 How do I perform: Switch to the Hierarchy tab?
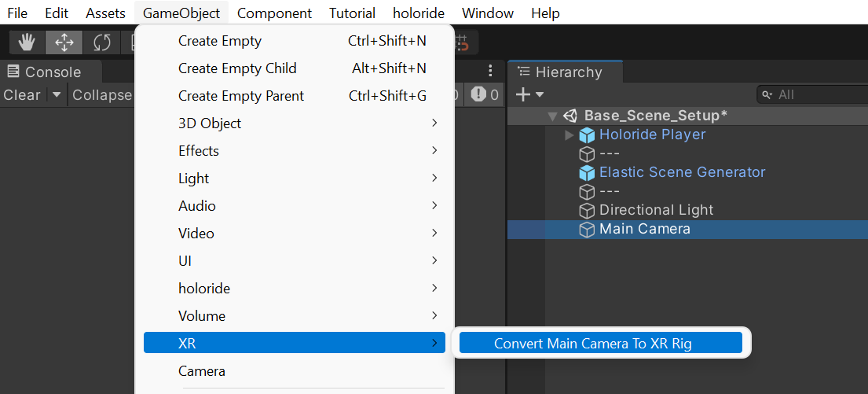(x=566, y=72)
